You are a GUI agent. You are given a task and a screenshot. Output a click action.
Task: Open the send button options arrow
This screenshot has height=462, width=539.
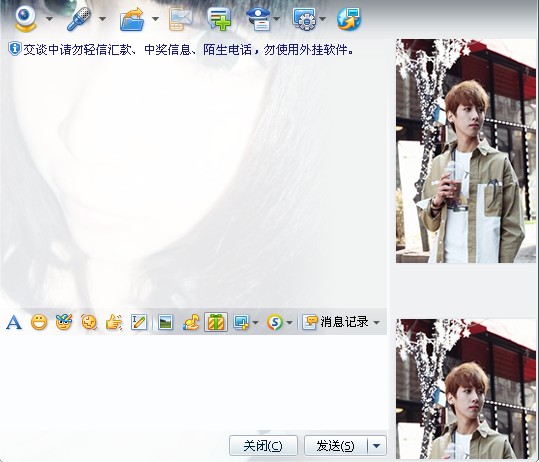[x=377, y=446]
